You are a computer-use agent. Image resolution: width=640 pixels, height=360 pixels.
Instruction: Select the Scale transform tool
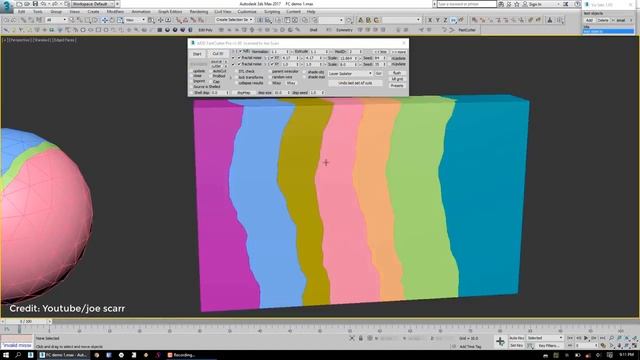click(120, 20)
